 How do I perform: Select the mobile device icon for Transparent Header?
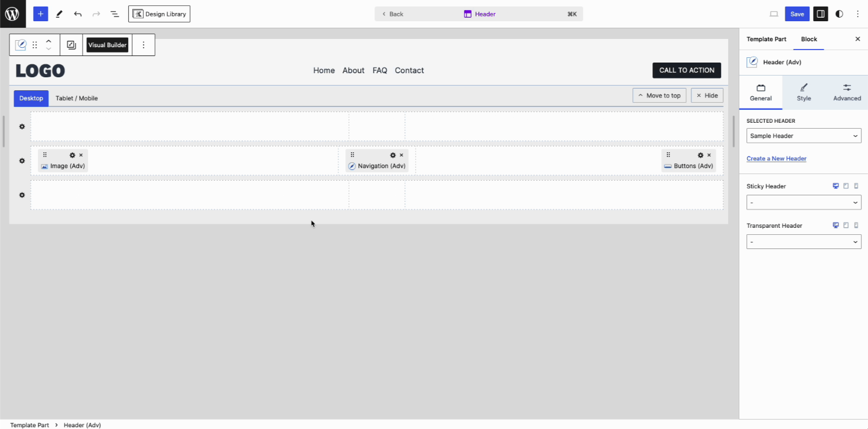856,225
